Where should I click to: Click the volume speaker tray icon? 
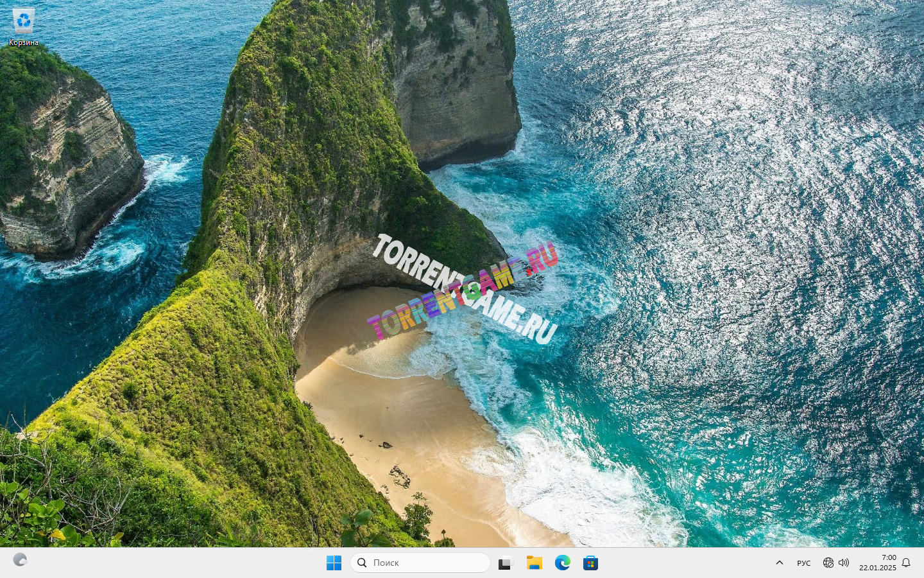tap(844, 563)
